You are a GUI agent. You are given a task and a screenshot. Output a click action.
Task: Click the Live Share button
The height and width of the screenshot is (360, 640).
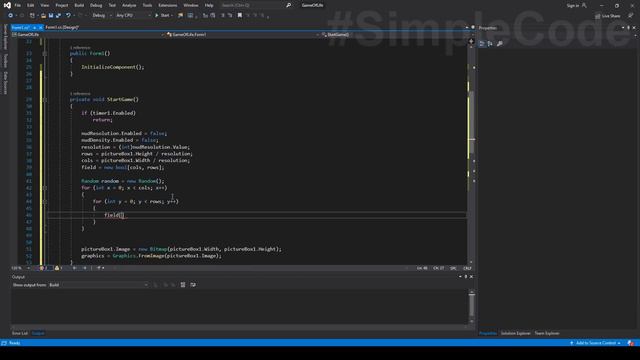point(607,16)
